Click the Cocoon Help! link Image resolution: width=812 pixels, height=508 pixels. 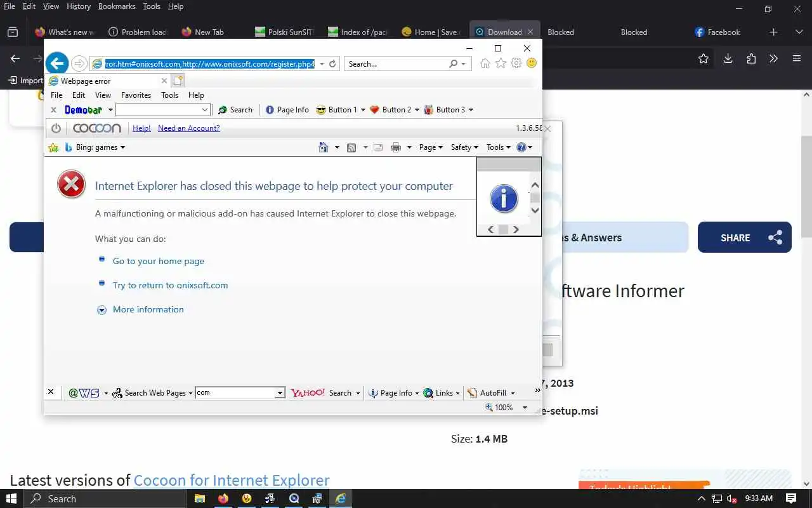141,128
